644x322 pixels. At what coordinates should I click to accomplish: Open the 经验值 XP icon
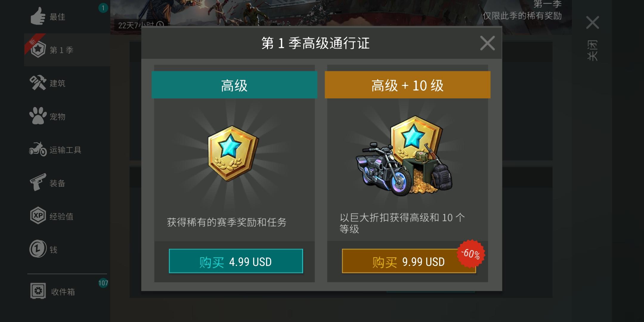pyautogui.click(x=38, y=216)
